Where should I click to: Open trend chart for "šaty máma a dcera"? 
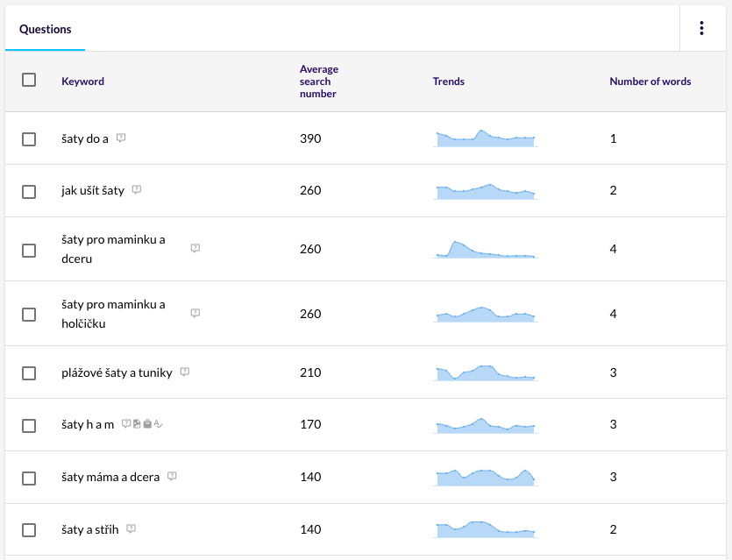pyautogui.click(x=486, y=478)
